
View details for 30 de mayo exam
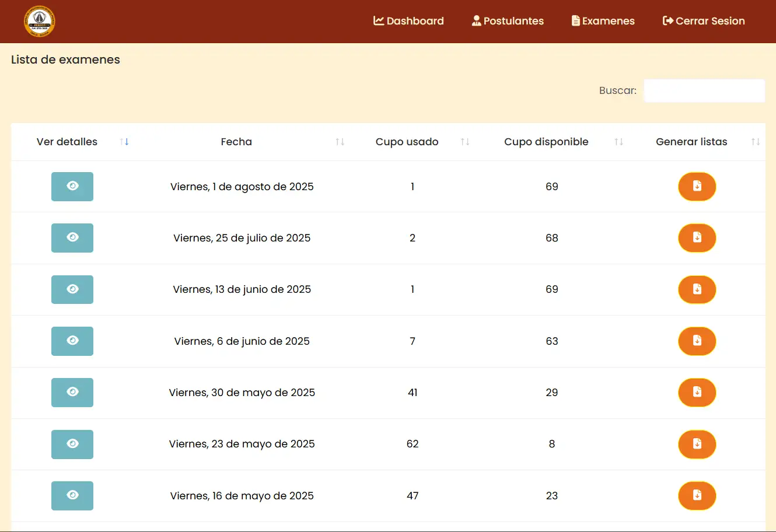tap(72, 393)
